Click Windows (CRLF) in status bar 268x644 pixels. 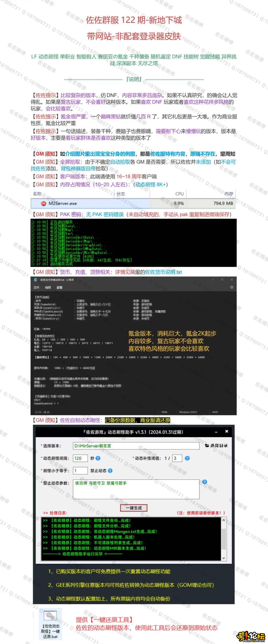pos(188,412)
